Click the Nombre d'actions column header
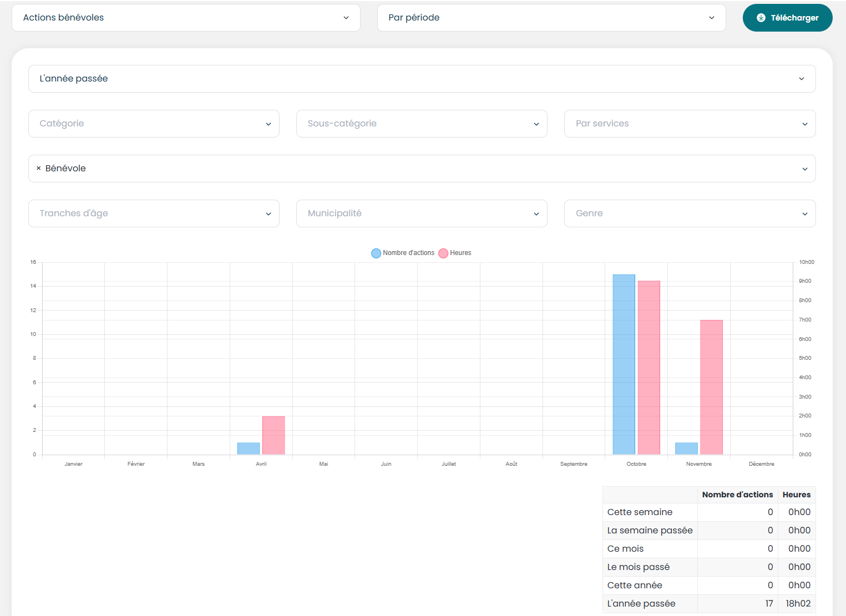The image size is (846, 616). [x=737, y=495]
